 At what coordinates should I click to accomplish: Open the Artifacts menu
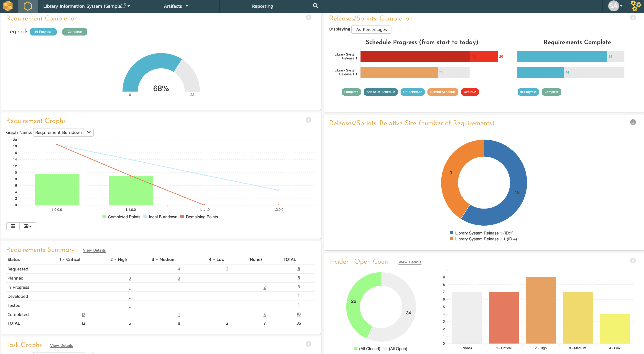tap(176, 6)
